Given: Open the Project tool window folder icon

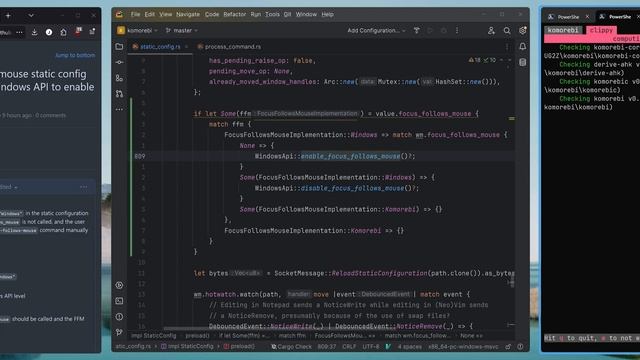Looking at the screenshot, I should click(119, 47).
